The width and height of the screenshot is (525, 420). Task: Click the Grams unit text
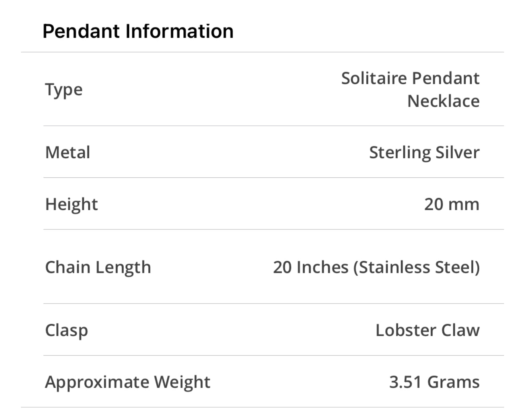point(453,382)
